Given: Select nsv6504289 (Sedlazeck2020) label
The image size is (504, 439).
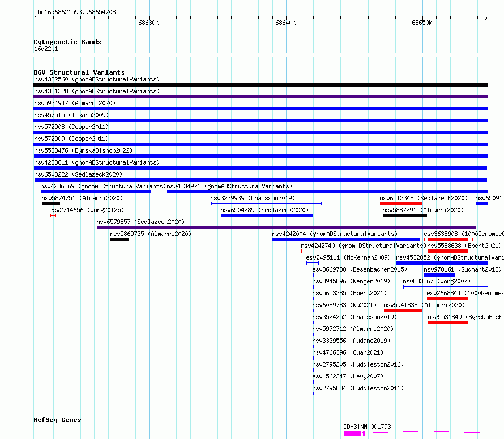Looking at the screenshot, I should click(x=264, y=210).
